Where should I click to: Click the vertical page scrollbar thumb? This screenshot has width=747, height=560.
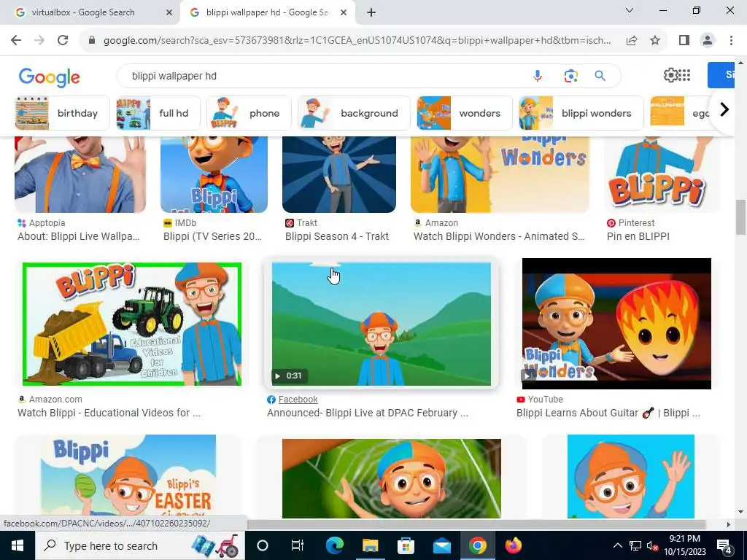740,217
